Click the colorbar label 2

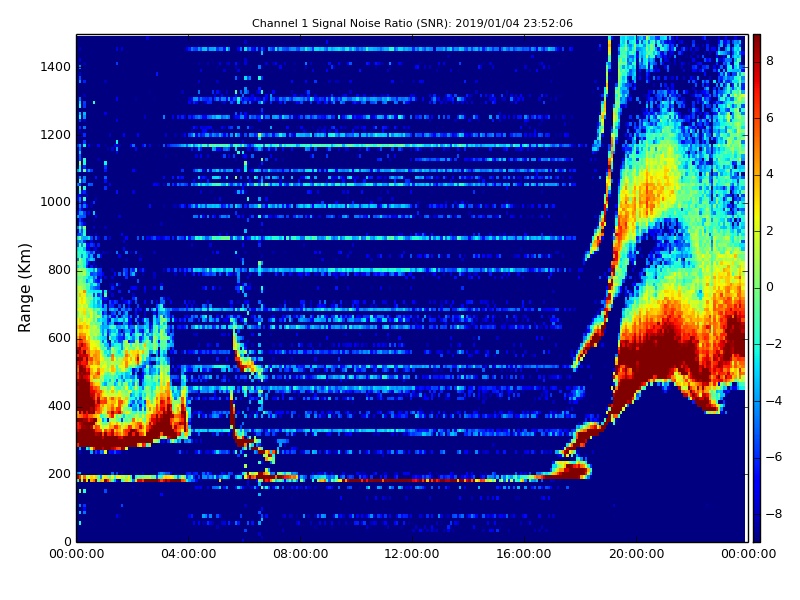coord(770,231)
